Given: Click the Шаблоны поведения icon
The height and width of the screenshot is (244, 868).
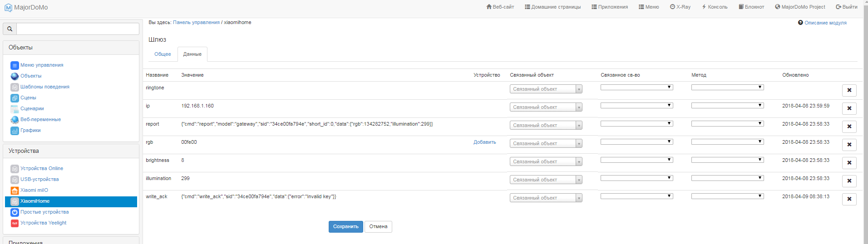Looking at the screenshot, I should tap(15, 87).
